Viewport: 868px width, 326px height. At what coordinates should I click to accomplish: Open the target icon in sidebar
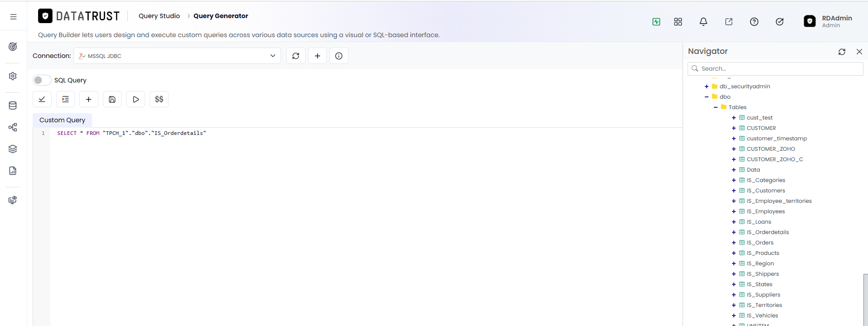[x=13, y=47]
